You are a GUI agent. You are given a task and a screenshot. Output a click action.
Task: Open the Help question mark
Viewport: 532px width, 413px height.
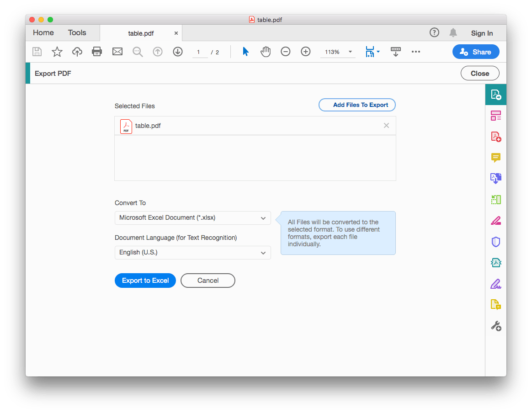click(x=434, y=32)
